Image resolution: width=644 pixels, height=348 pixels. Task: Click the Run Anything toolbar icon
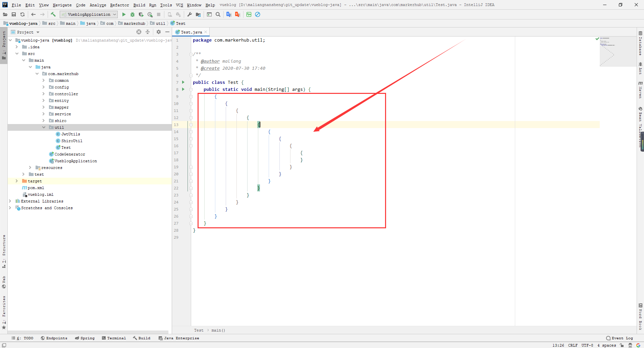pos(209,14)
